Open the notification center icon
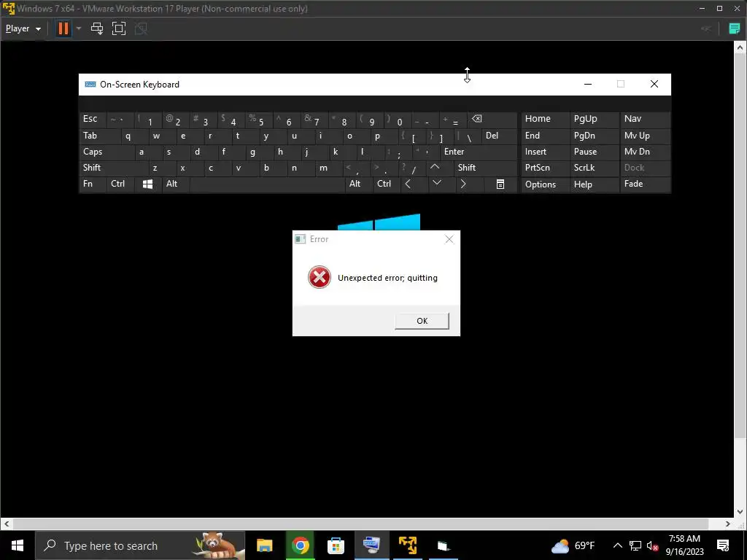 (723, 545)
